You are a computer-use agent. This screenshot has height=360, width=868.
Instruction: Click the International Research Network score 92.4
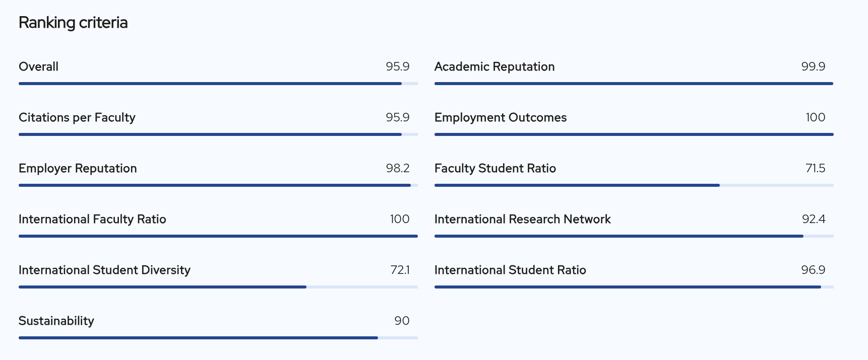(814, 219)
